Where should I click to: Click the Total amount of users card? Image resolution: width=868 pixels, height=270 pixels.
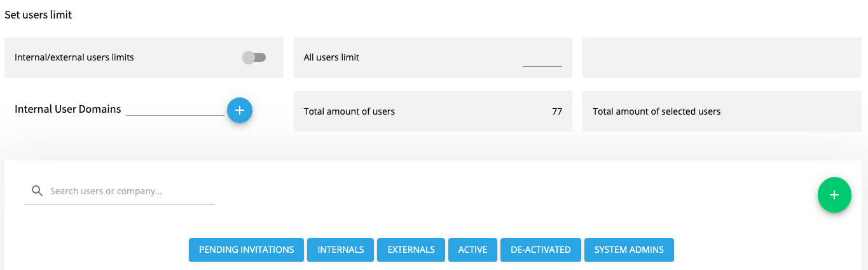433,111
